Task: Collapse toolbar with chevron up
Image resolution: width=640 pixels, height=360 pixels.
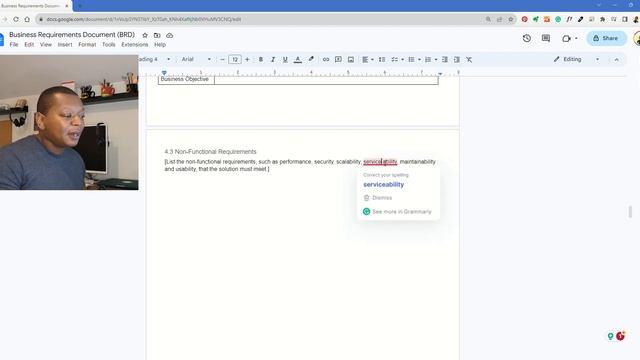Action: 616,60
